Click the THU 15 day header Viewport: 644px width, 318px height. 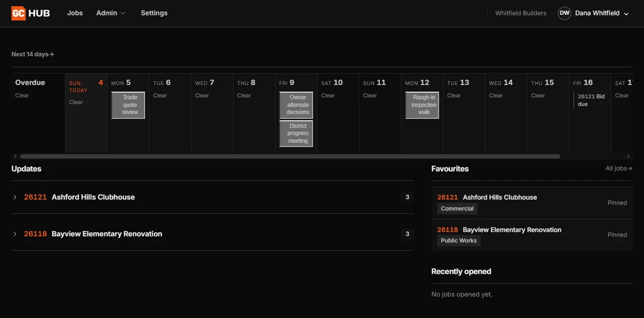543,83
